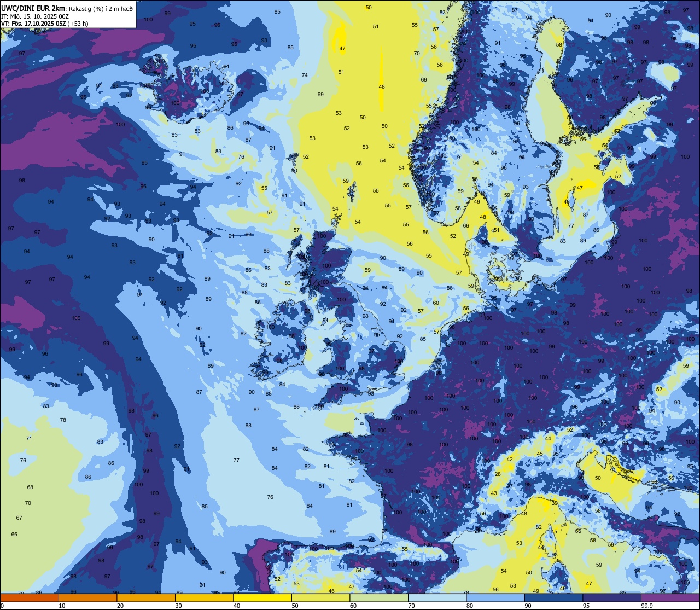
Task: Click the 90–95 dark blue legend swatch
Action: tap(553, 598)
